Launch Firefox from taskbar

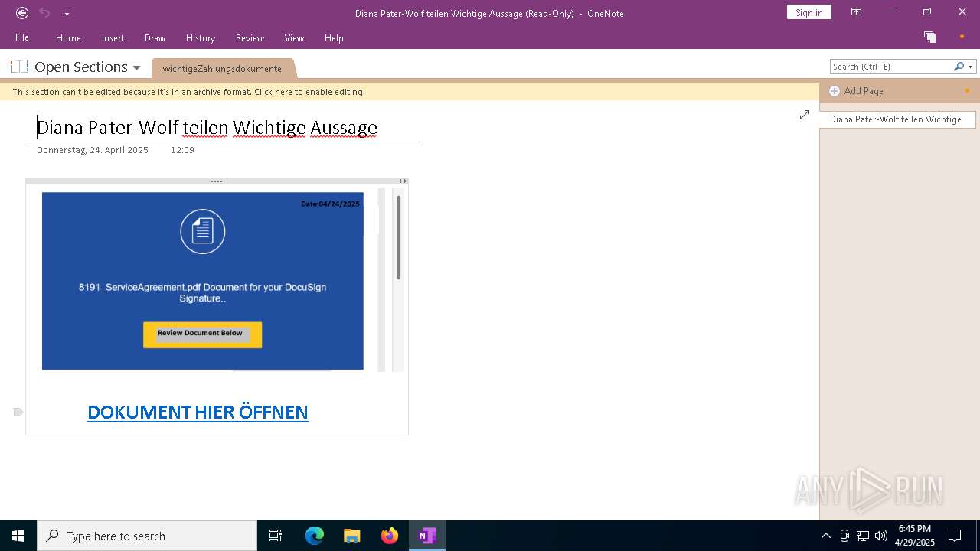coord(390,536)
